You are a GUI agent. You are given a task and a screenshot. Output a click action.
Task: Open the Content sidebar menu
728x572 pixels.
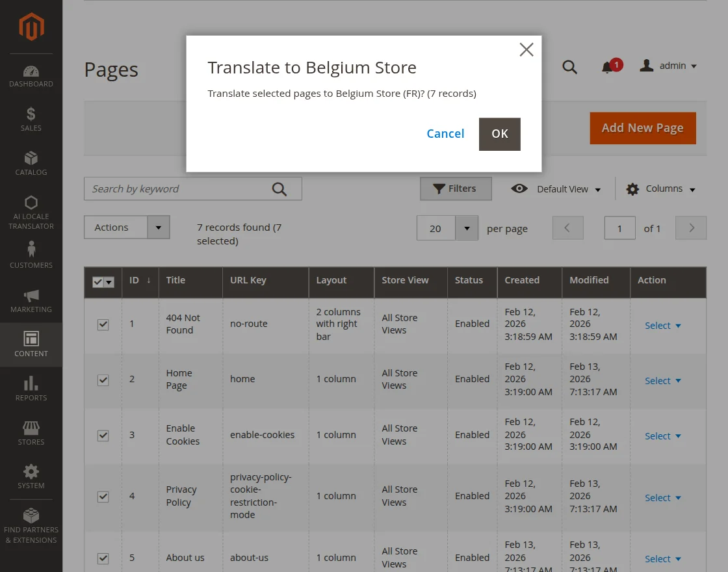[31, 344]
